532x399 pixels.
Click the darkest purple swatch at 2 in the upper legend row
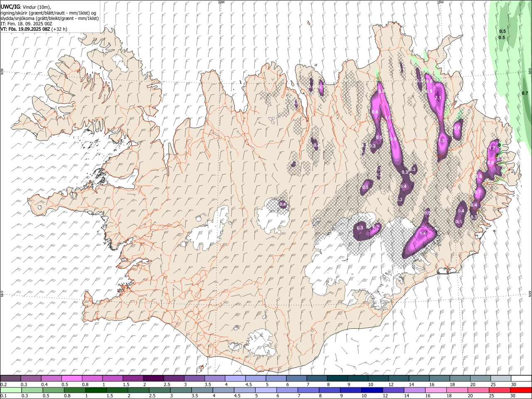coord(153,378)
